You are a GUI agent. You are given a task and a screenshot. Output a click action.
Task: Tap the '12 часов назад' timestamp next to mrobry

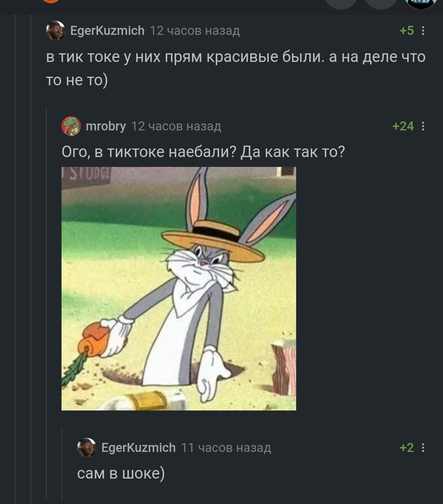pos(176,126)
